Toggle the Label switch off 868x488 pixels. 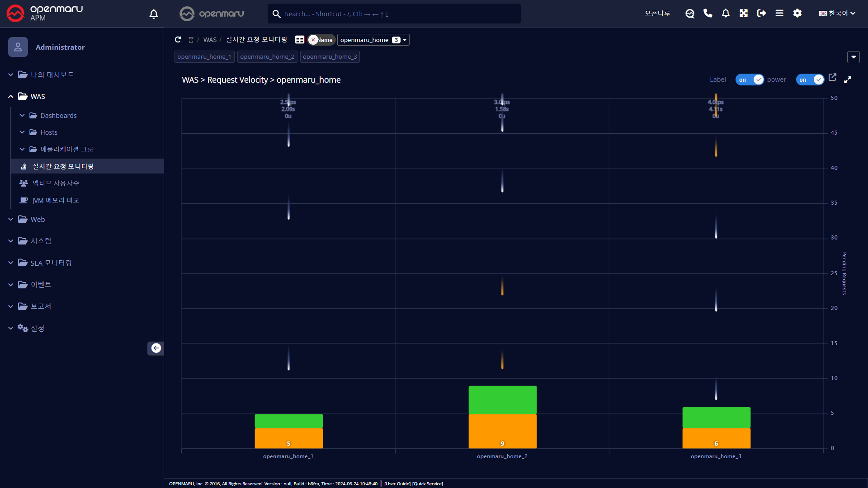[x=750, y=80]
